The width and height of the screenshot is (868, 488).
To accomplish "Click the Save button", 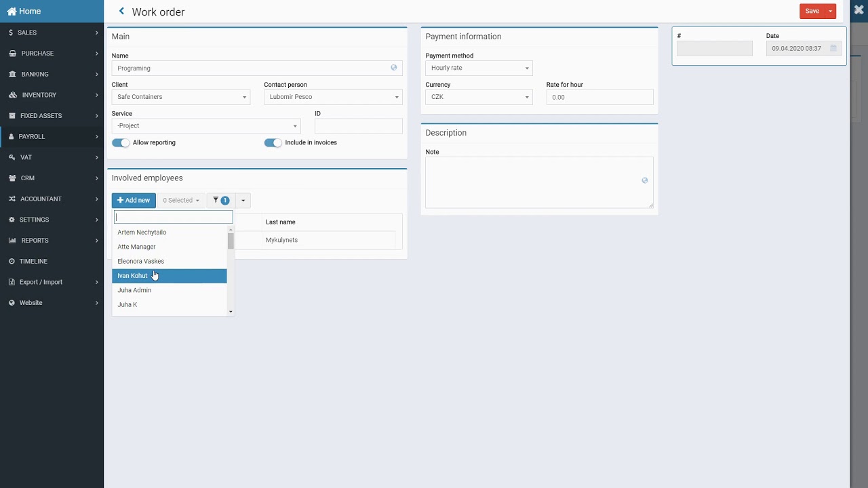I will tap(812, 12).
